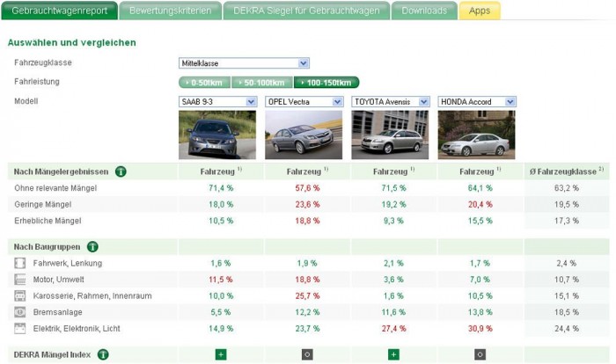The width and height of the screenshot is (616, 364).
Task: Select the 100-150tkm mileage range
Action: 326,83
